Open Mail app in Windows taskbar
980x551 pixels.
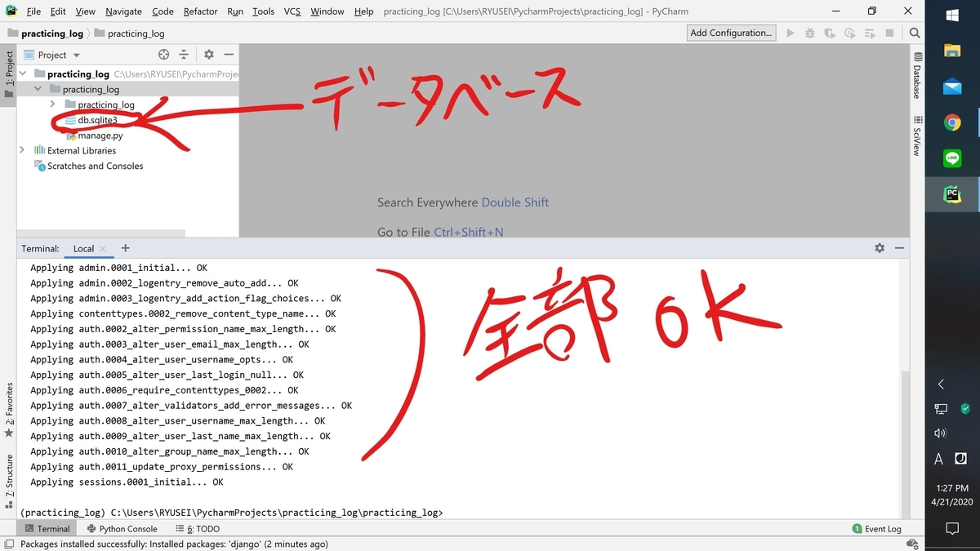coord(952,87)
